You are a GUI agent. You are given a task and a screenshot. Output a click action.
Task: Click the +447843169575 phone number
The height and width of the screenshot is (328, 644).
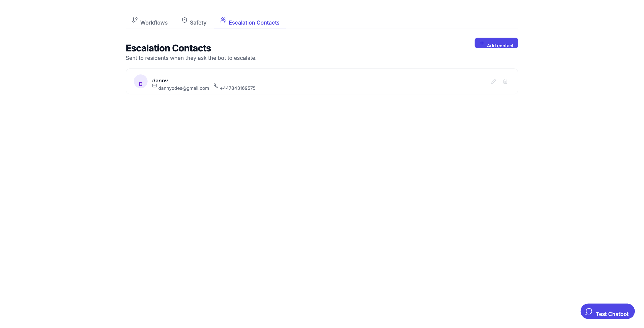coord(237,88)
